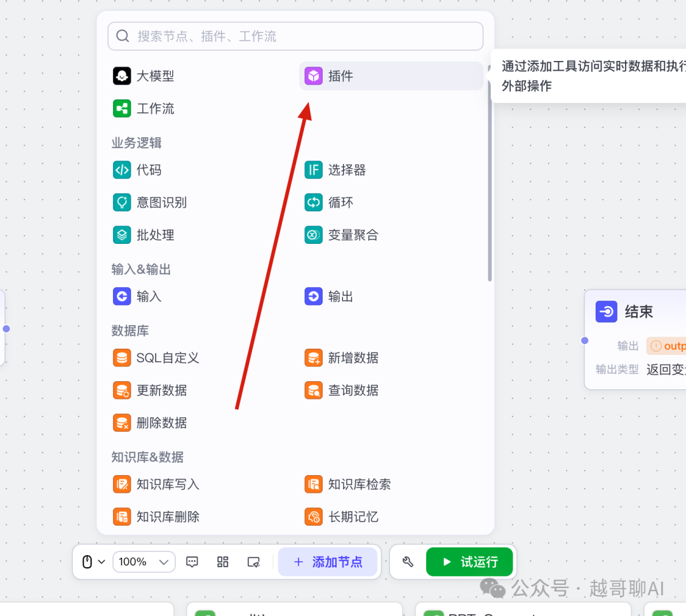
Task: Open the mouse interaction mode dropdown
Action: click(x=93, y=562)
